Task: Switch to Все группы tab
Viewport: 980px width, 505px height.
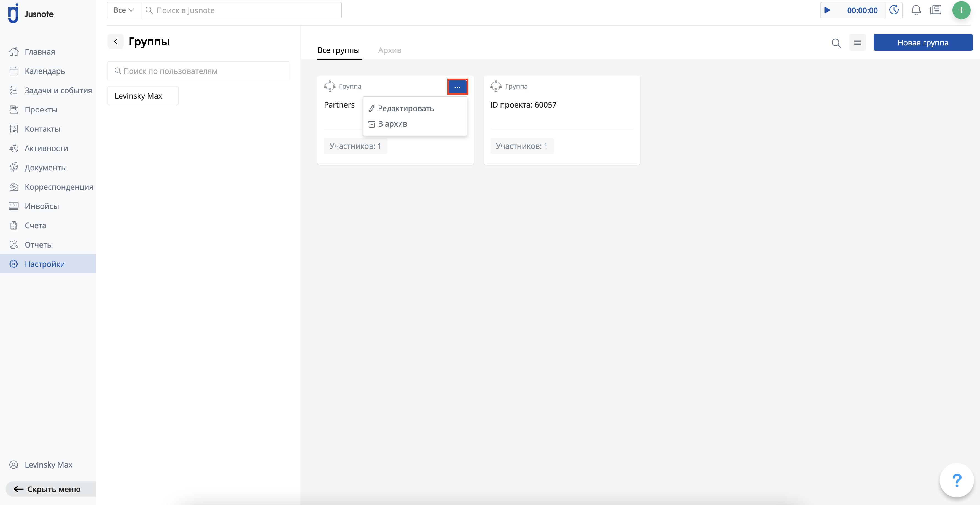Action: [x=339, y=50]
